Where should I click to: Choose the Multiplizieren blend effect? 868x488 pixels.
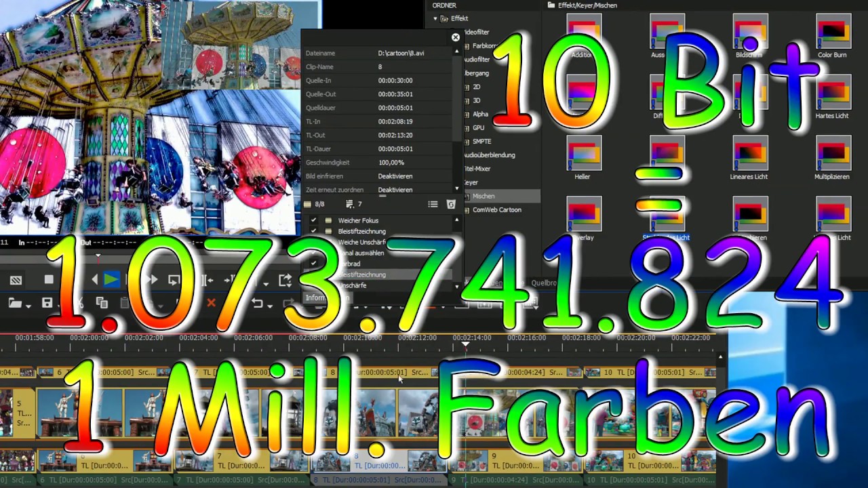tap(833, 159)
